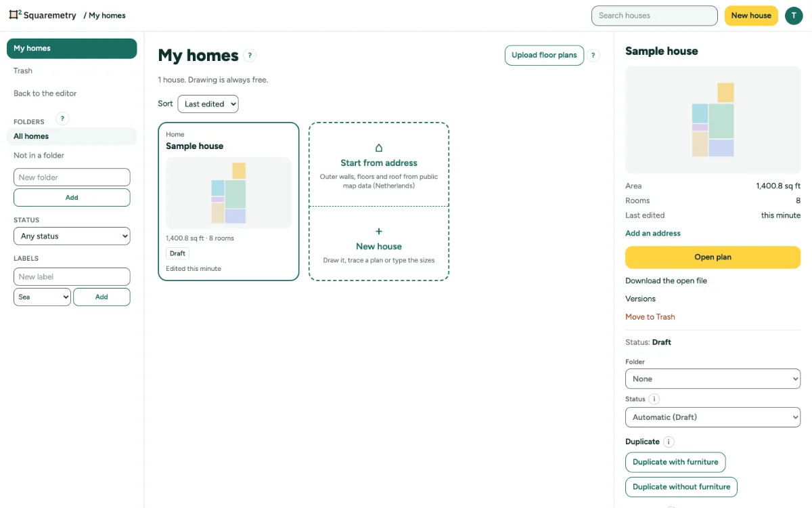Image resolution: width=812 pixels, height=508 pixels.
Task: Click Duplicate without furniture button
Action: (681, 487)
